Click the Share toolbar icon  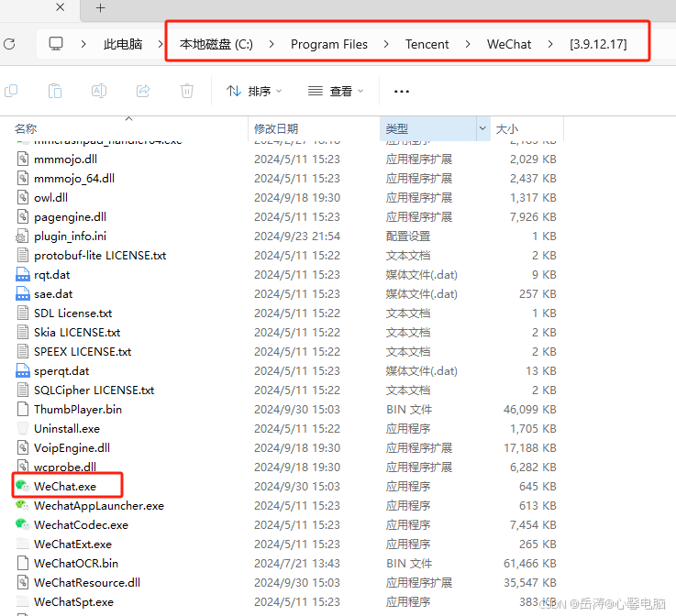(143, 91)
